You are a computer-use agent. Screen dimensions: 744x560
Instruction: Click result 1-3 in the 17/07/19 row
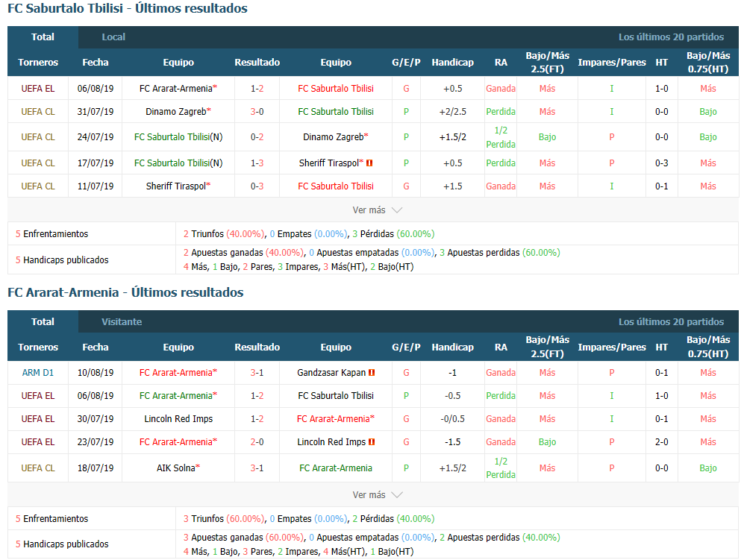tap(257, 163)
